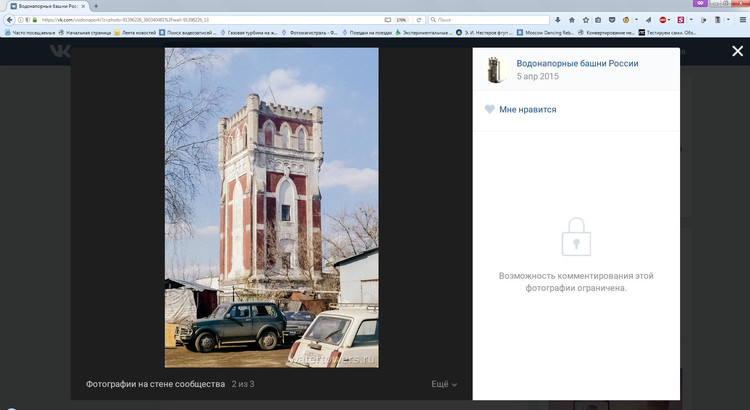Image resolution: width=750 pixels, height=410 pixels.
Task: Click the water tower photo for next image
Action: (x=272, y=208)
